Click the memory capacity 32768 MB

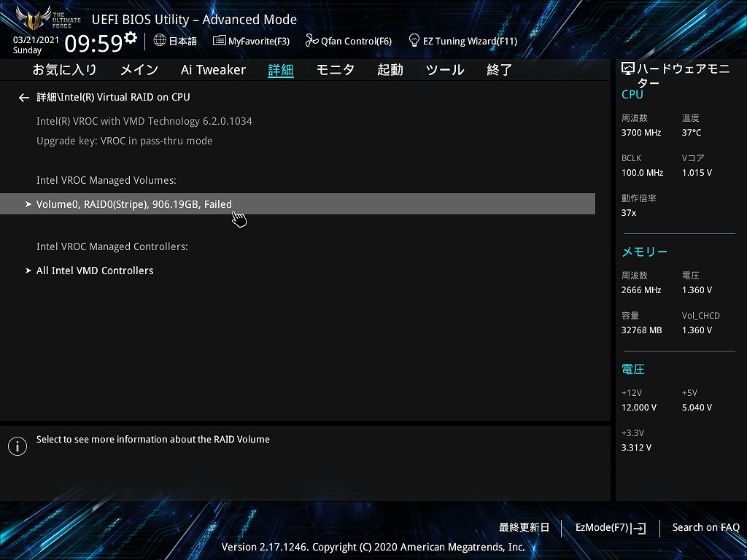642,330
